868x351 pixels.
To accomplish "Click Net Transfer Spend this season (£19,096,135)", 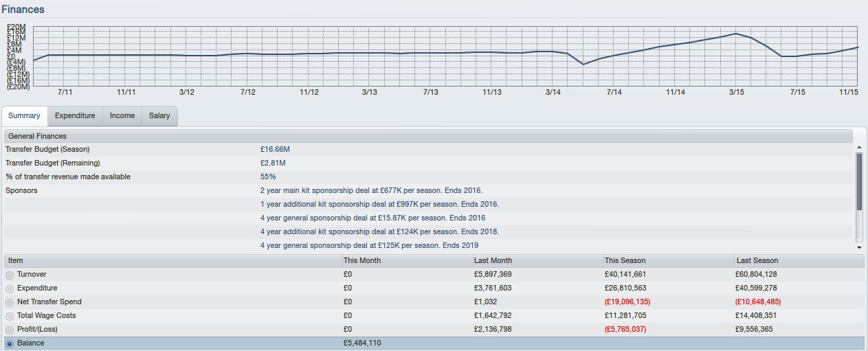I will pyautogui.click(x=627, y=302).
